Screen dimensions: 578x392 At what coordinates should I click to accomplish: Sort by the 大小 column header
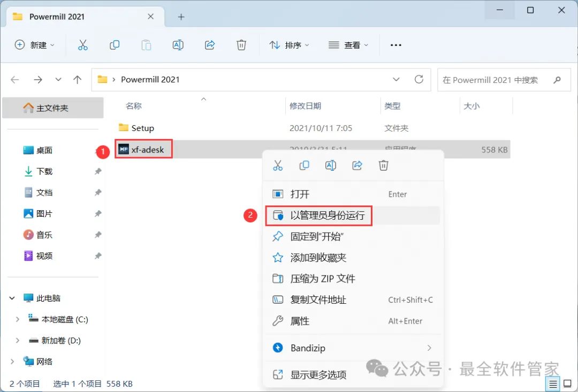(x=471, y=106)
